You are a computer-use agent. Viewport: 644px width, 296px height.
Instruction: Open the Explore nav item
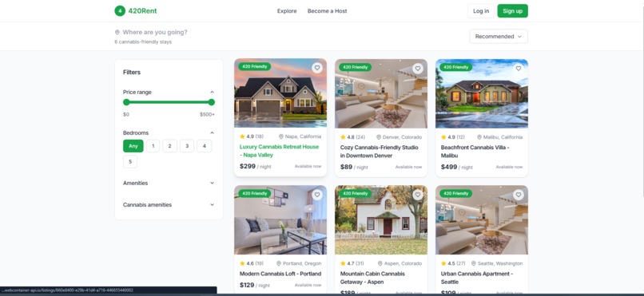pos(287,11)
